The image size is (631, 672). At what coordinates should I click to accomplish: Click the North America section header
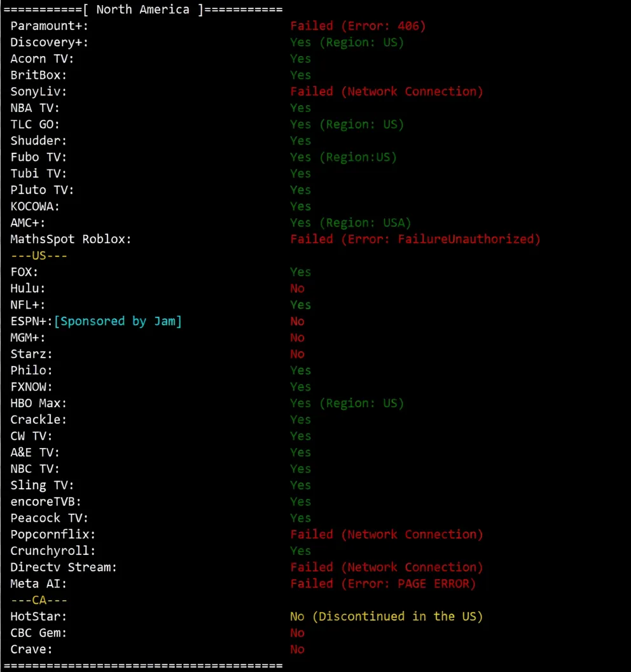point(142,10)
